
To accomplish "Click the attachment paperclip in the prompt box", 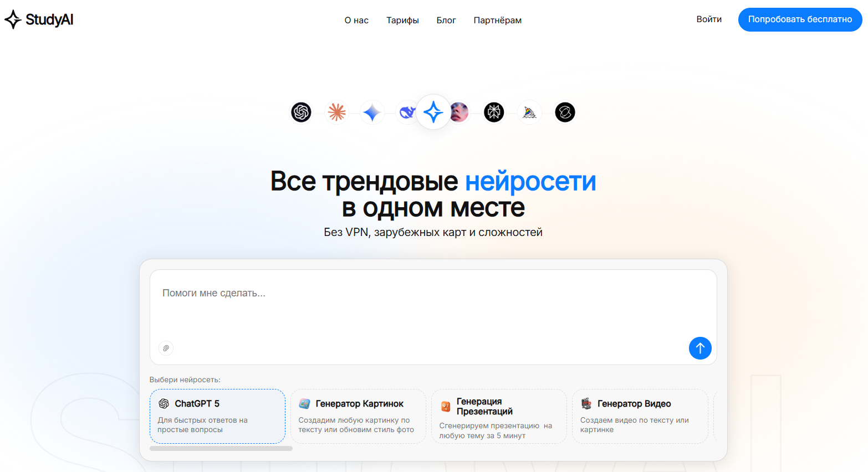I will coord(166,348).
